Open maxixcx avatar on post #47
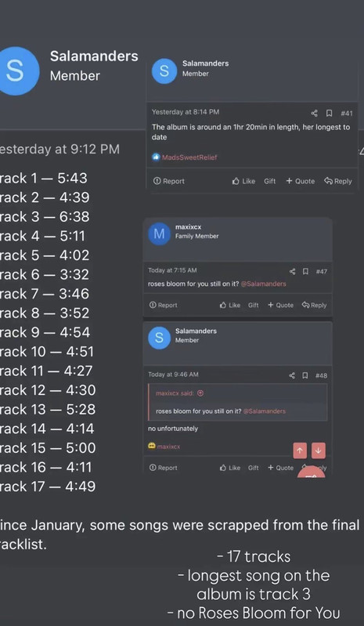Viewport: 364px width, 626px height. pos(159,234)
